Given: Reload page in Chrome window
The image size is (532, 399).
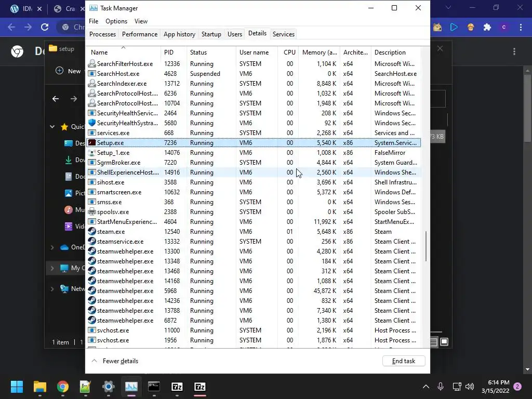Looking at the screenshot, I should [x=45, y=27].
